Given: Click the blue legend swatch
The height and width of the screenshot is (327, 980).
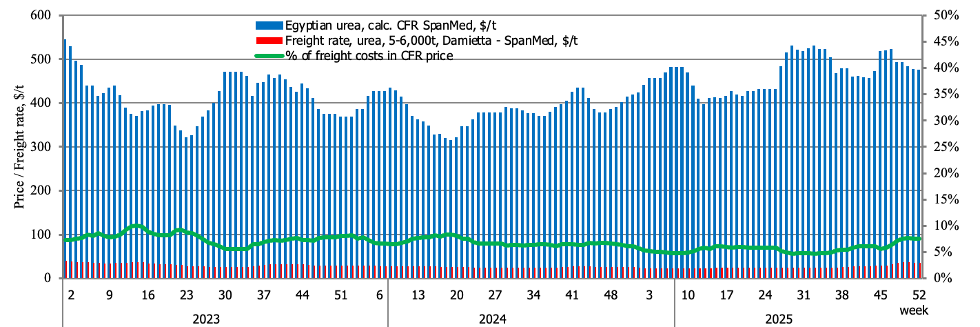Looking at the screenshot, I should point(269,26).
